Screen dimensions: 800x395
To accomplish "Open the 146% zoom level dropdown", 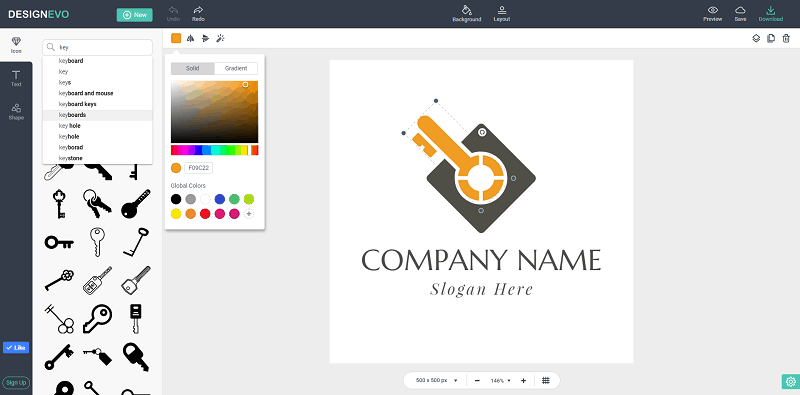I will 501,381.
